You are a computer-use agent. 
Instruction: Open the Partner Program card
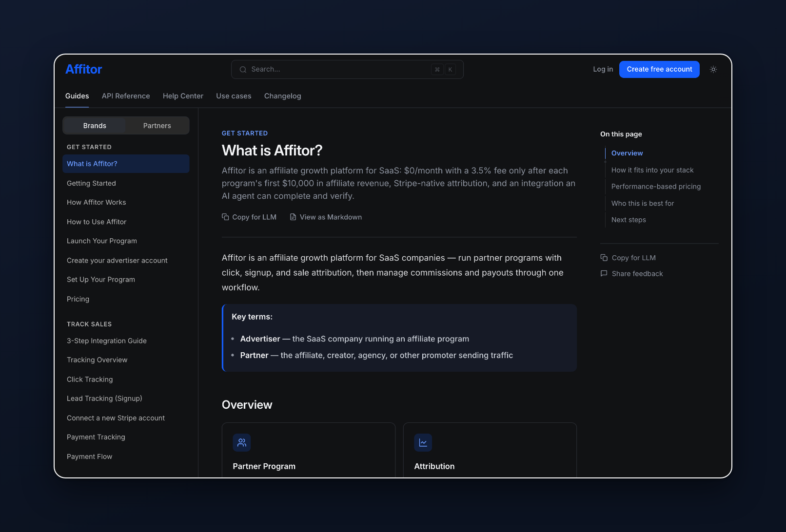pyautogui.click(x=309, y=450)
